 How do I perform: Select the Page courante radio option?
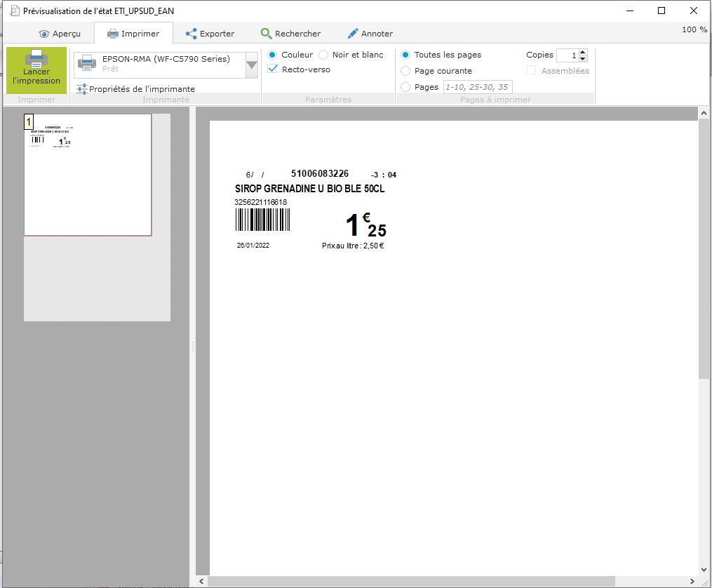[x=405, y=71]
